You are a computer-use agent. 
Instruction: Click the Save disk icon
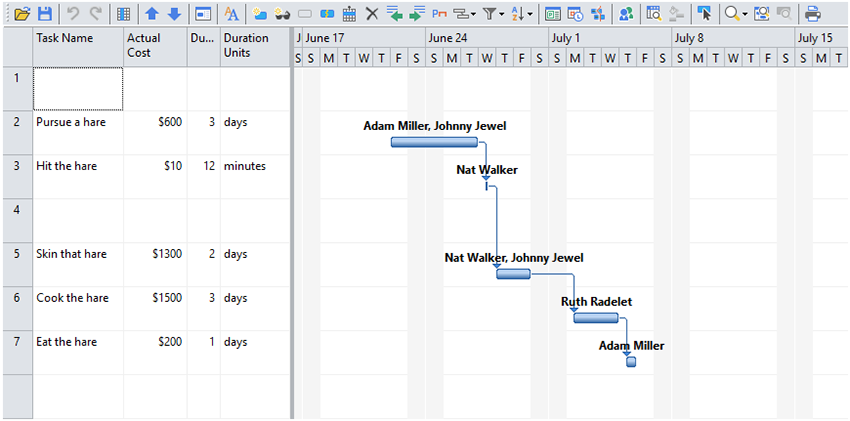coord(44,14)
